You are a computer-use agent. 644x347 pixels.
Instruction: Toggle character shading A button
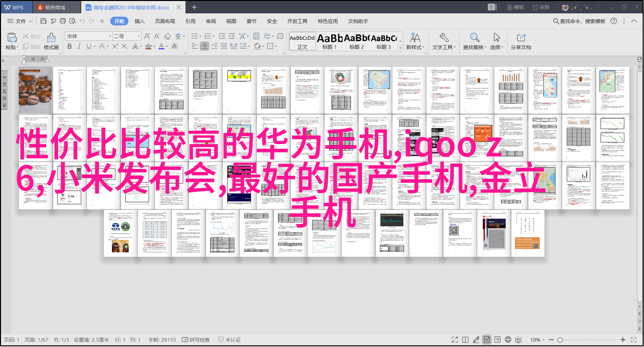(x=174, y=46)
